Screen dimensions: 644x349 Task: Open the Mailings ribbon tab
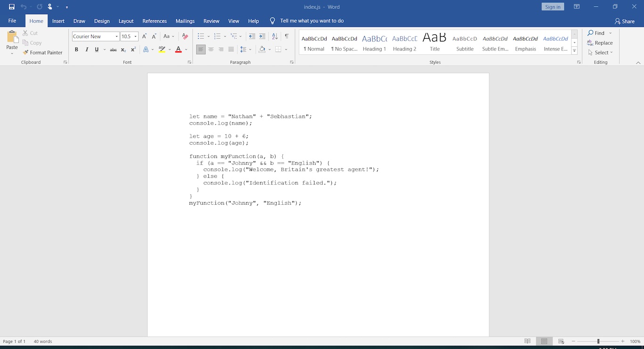click(x=185, y=21)
